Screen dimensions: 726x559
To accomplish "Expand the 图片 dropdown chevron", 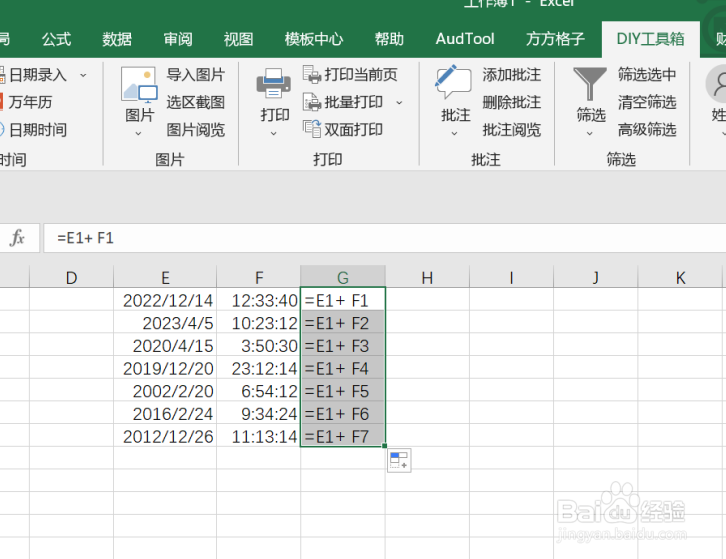I will coord(138,133).
